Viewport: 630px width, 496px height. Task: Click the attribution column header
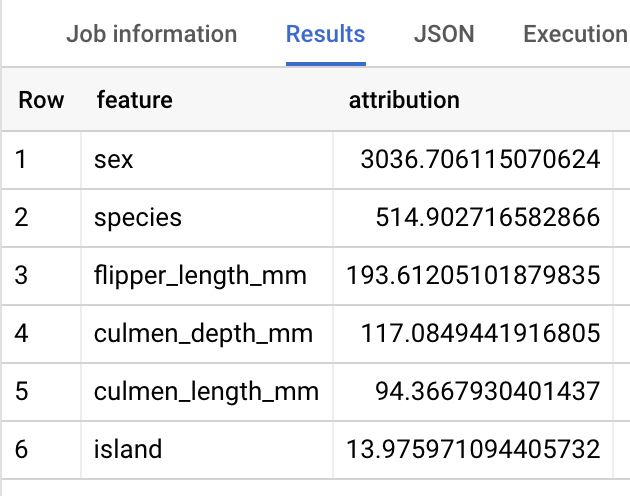point(404,100)
